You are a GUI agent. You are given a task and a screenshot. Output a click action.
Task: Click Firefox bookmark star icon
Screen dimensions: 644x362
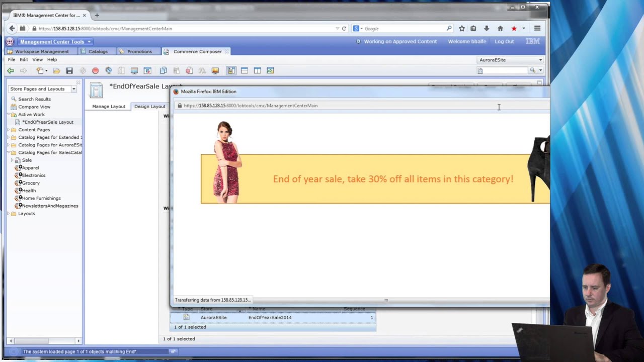[461, 29]
